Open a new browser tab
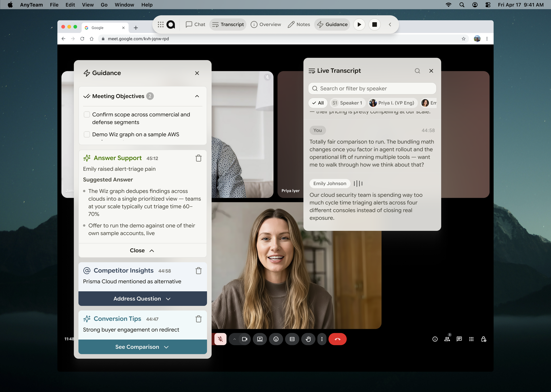551x392 pixels. [136, 28]
